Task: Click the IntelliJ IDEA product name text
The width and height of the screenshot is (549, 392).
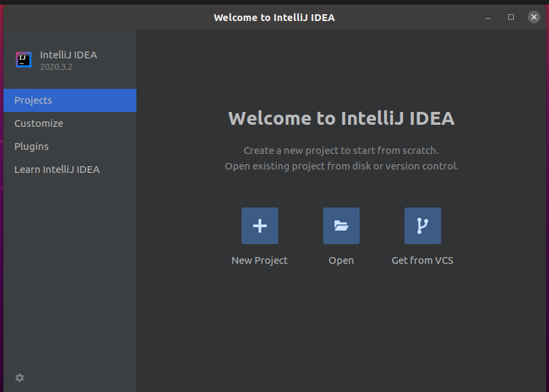Action: point(69,55)
